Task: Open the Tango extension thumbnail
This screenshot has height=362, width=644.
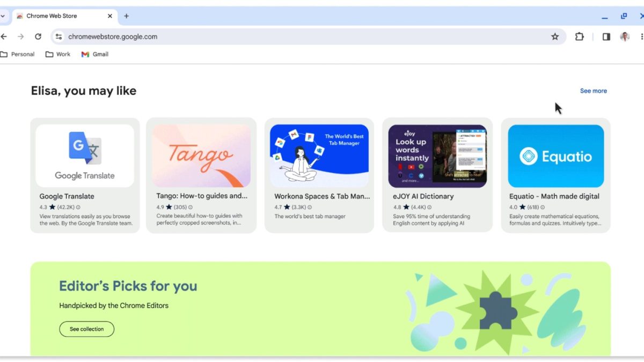Action: point(201,156)
